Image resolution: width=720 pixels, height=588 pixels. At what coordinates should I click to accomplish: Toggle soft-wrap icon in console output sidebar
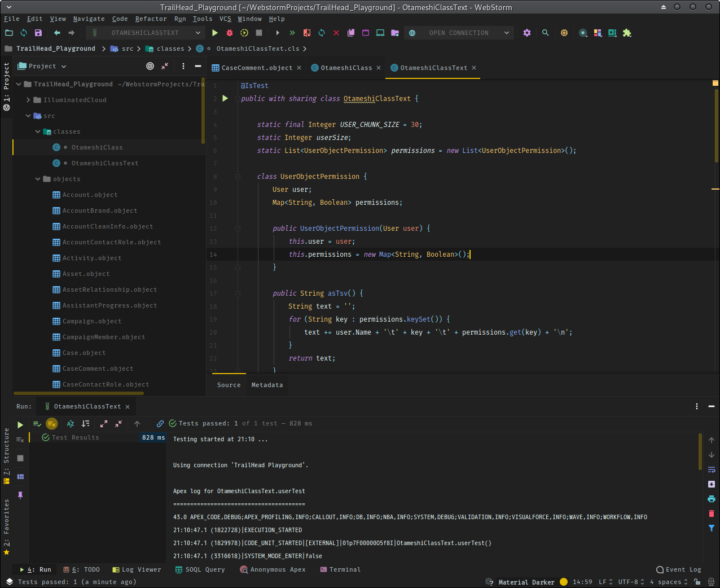(712, 469)
